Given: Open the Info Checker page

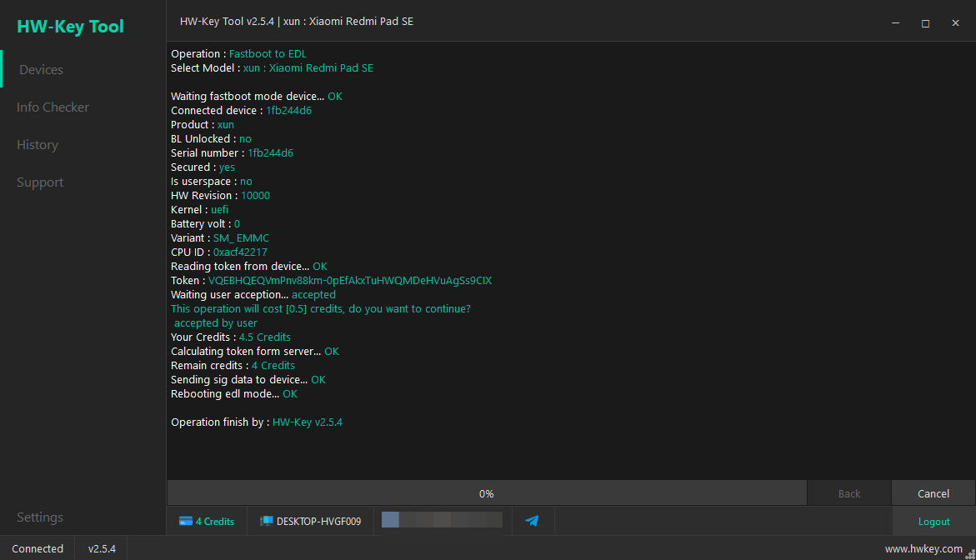Looking at the screenshot, I should point(53,107).
